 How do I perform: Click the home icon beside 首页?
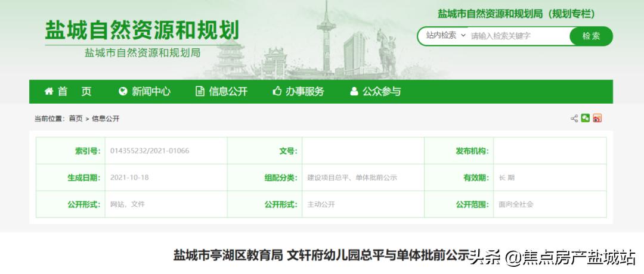(49, 91)
